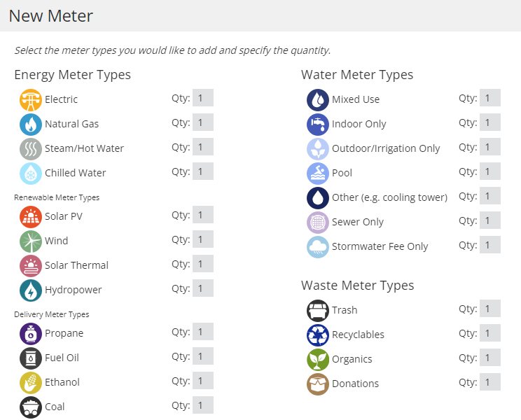Screen dimensions: 521x420
Task: Select the Outdoor/Irrigation Only label
Action: point(386,148)
